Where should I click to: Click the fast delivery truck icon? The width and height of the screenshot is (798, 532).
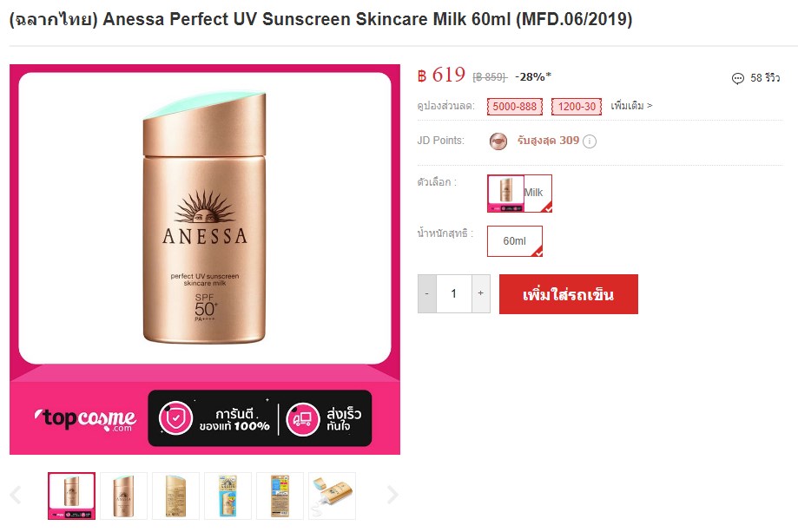coord(302,419)
